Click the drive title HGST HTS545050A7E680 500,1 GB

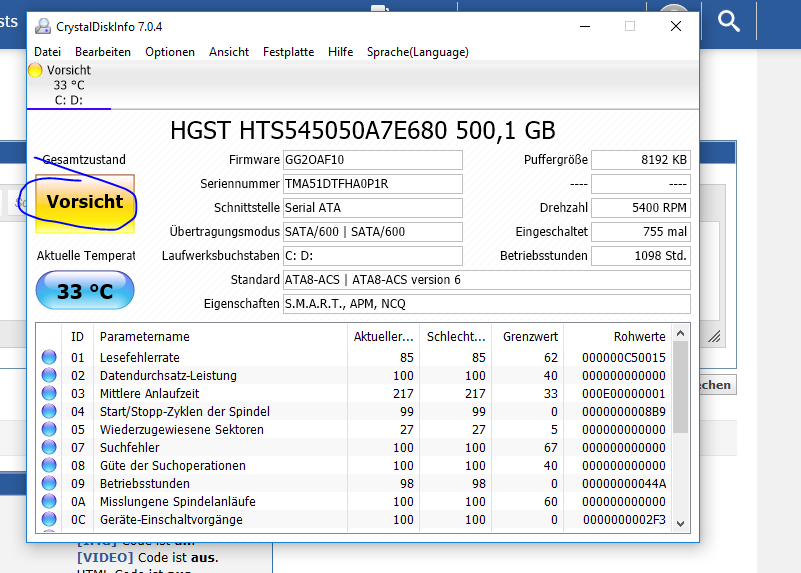(x=363, y=130)
